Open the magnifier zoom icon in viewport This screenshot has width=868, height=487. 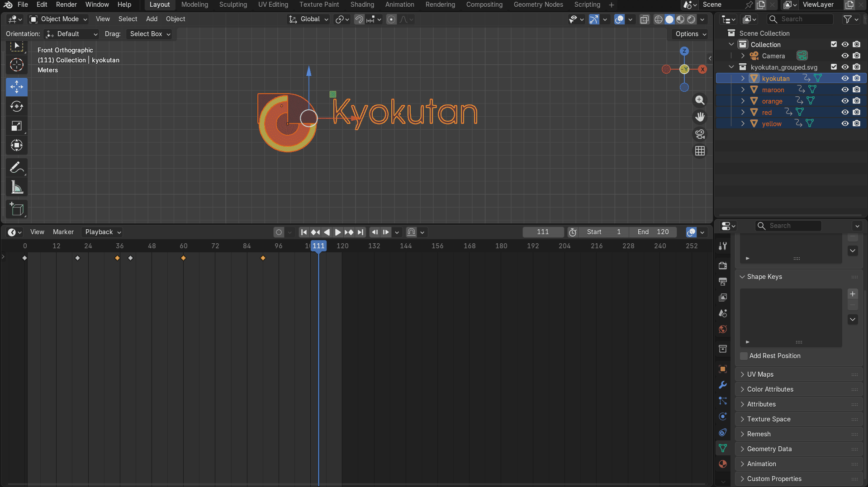pyautogui.click(x=699, y=100)
